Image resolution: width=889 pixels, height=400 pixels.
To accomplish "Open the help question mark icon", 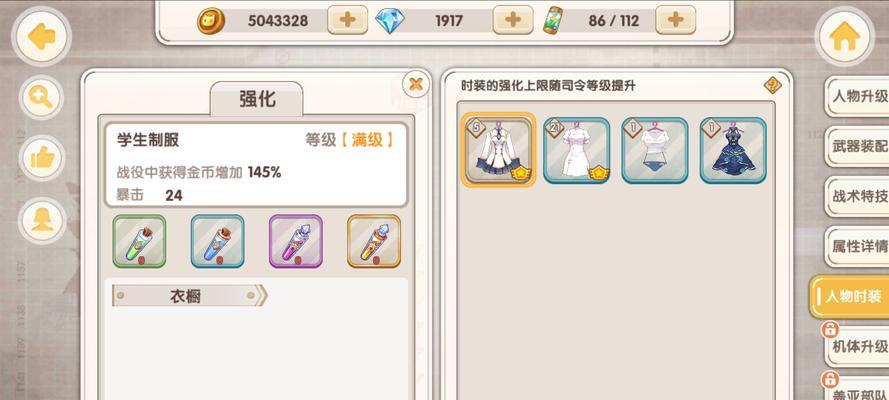I will point(772,86).
